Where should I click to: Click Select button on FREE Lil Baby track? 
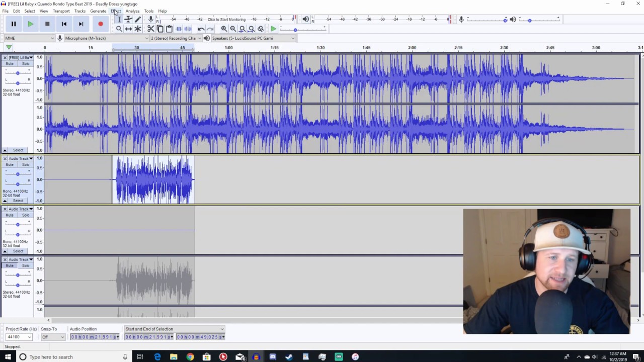point(18,150)
